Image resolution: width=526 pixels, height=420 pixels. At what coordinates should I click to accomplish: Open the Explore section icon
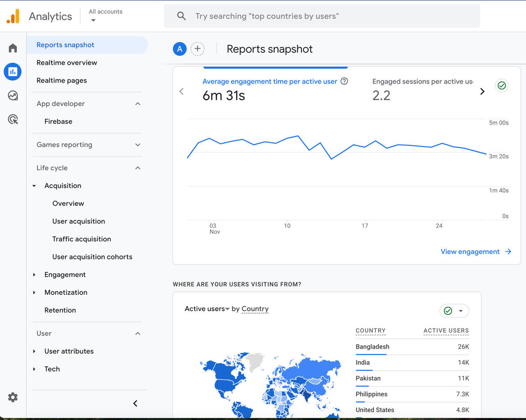click(13, 95)
